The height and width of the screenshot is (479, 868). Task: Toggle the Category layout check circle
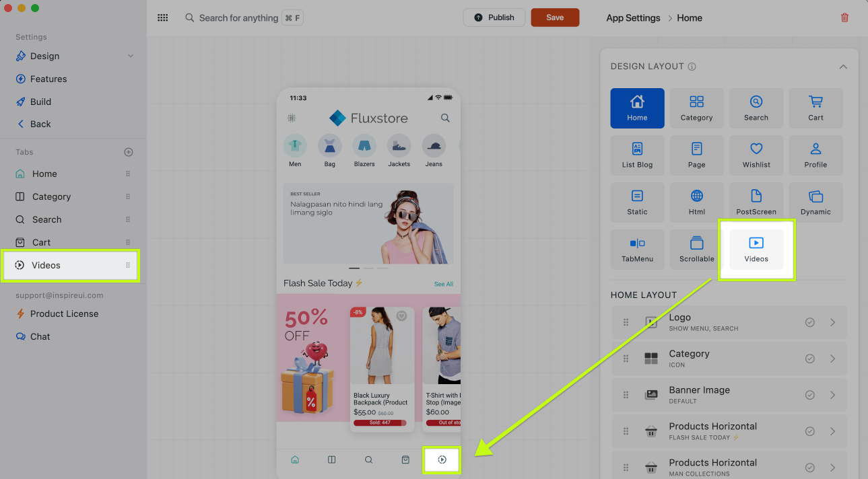pos(810,359)
